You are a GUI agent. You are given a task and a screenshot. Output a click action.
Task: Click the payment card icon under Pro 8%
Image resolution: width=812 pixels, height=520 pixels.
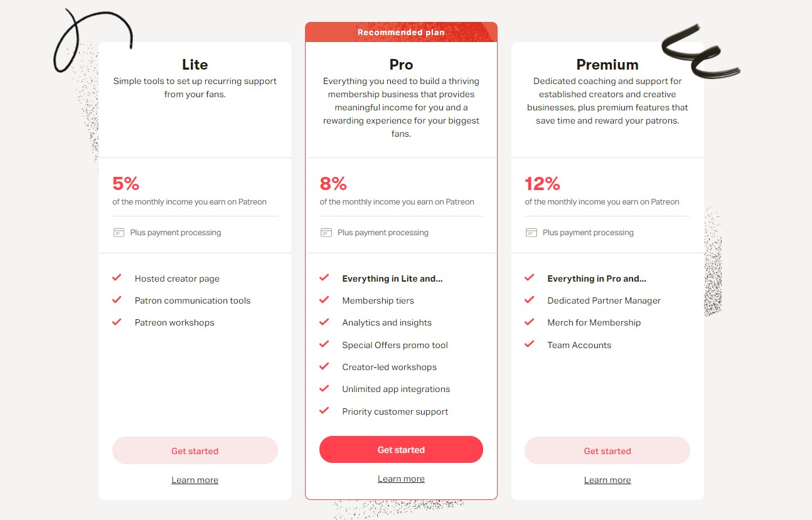(326, 233)
